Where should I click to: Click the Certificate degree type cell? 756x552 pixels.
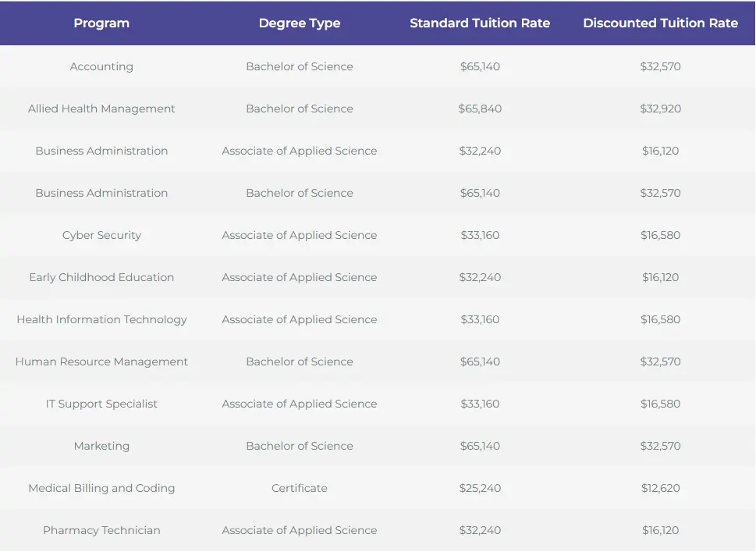300,488
